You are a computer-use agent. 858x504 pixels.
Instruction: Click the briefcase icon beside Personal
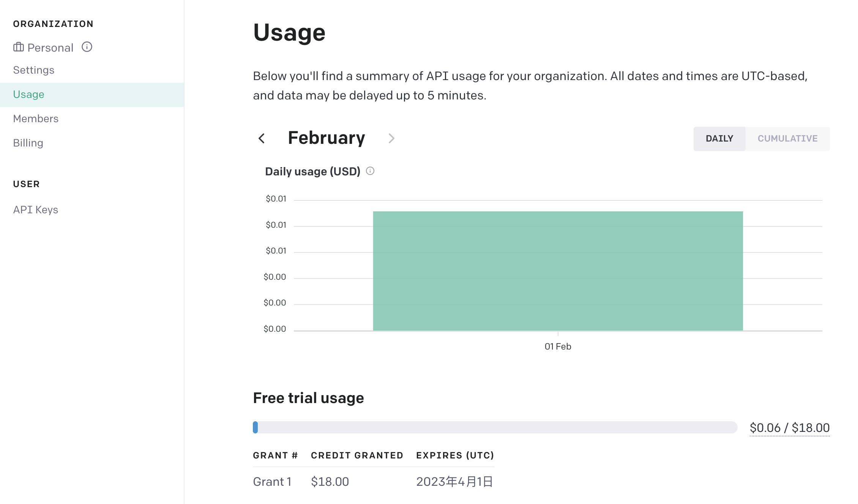coord(18,47)
